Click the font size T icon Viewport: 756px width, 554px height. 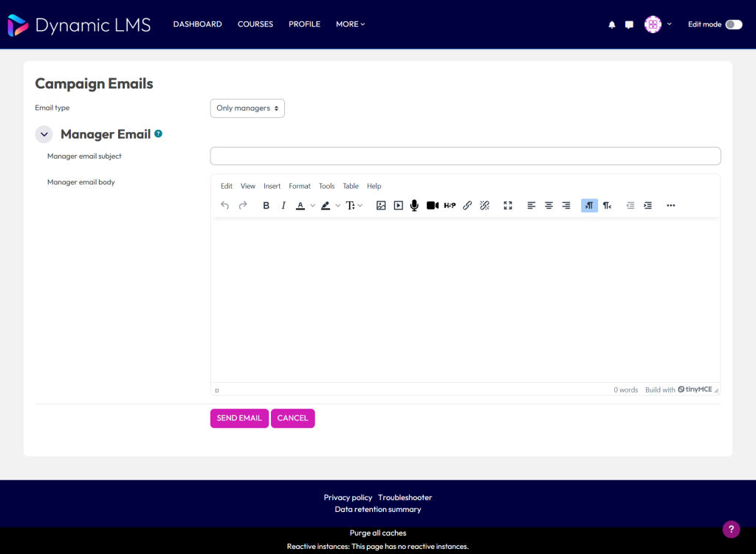click(x=351, y=206)
